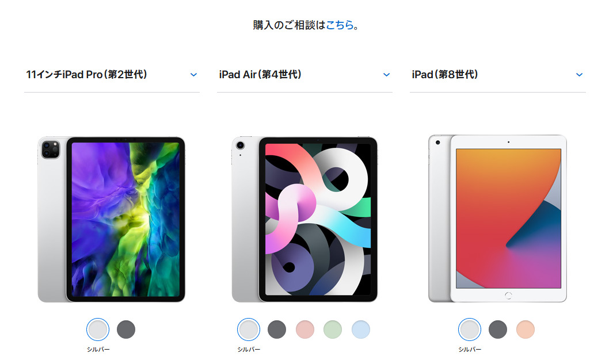Choose space gray swatch for iPad Pro
The height and width of the screenshot is (364, 613).
click(x=126, y=329)
